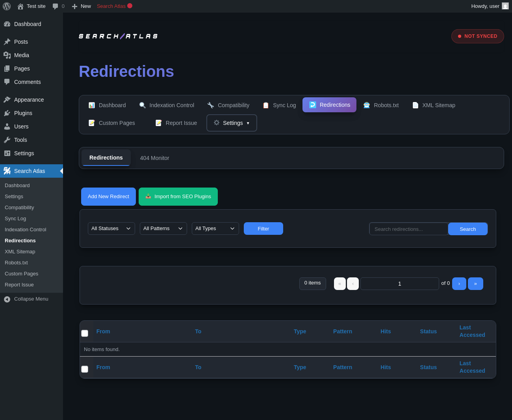The width and height of the screenshot is (512, 420).
Task: Click the Appearance paintbrush icon
Action: click(7, 100)
